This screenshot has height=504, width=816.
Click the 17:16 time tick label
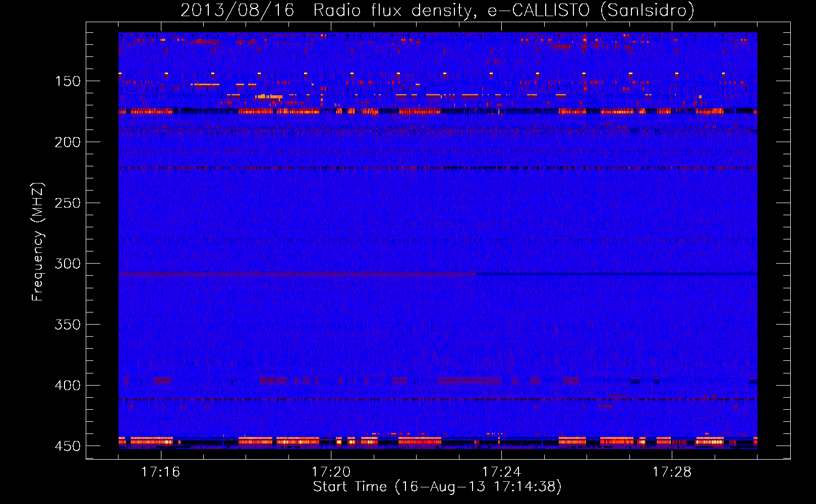(x=160, y=472)
